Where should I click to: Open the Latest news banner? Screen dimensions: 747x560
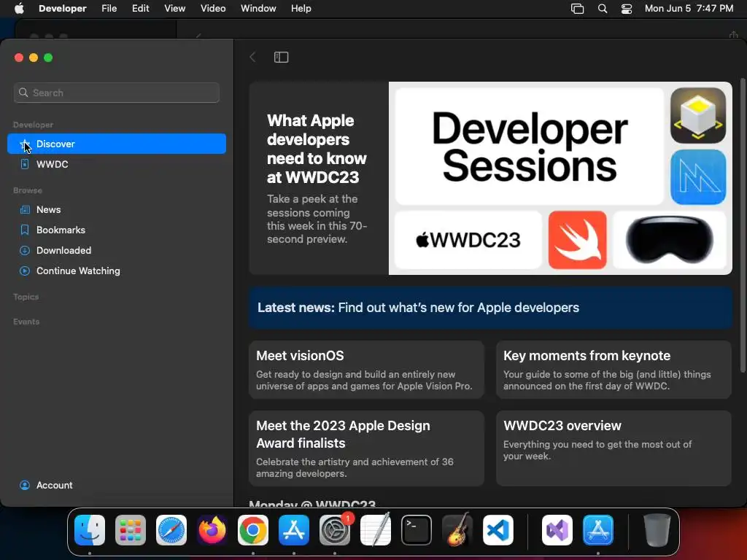[x=490, y=308]
